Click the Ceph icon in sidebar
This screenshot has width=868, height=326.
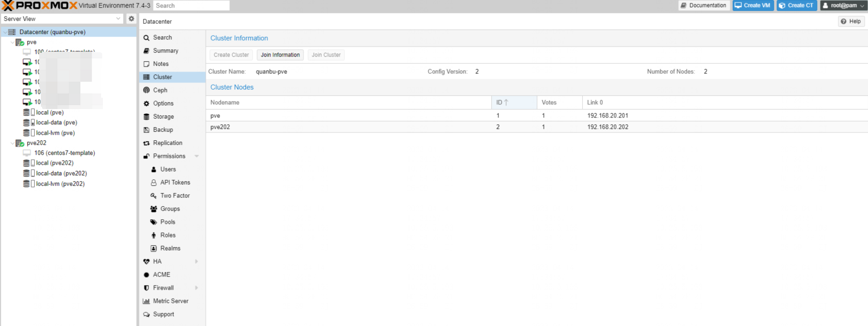[147, 90]
